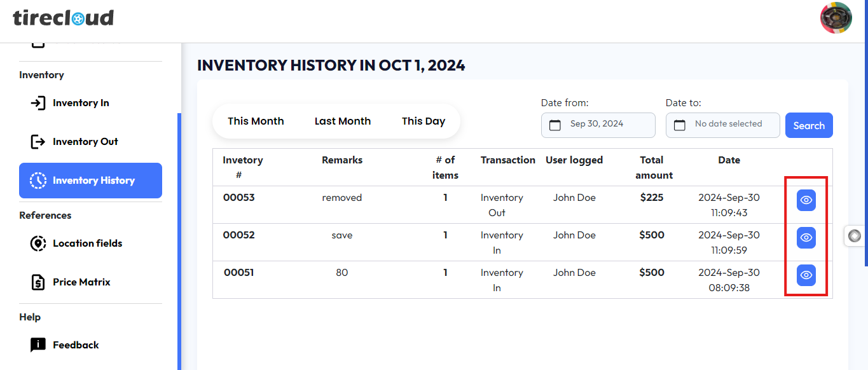Click the Inventory History clock icon
Screen dimensions: 868x370
pos(38,181)
